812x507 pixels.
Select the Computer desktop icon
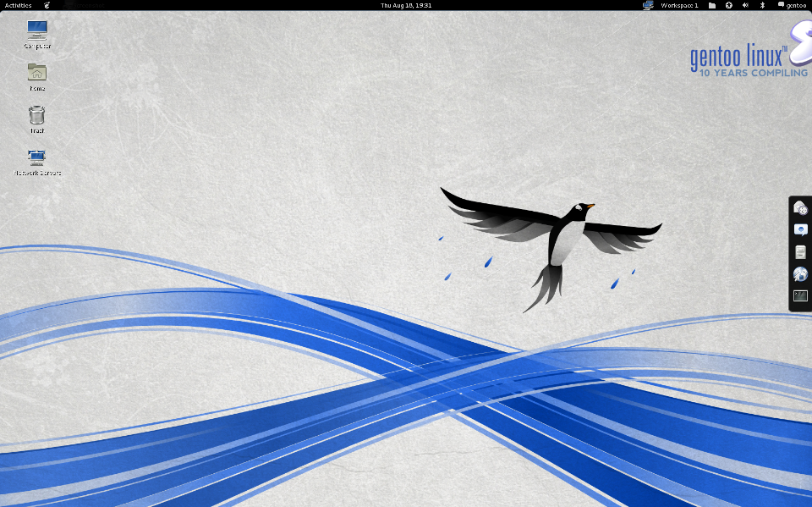coord(37,35)
